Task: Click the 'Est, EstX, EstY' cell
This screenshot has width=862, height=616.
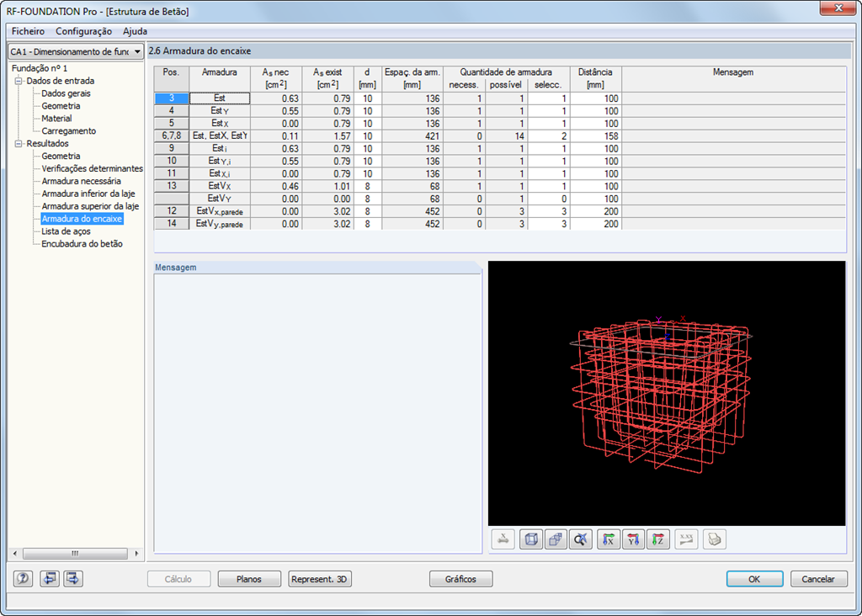Action: pyautogui.click(x=220, y=135)
